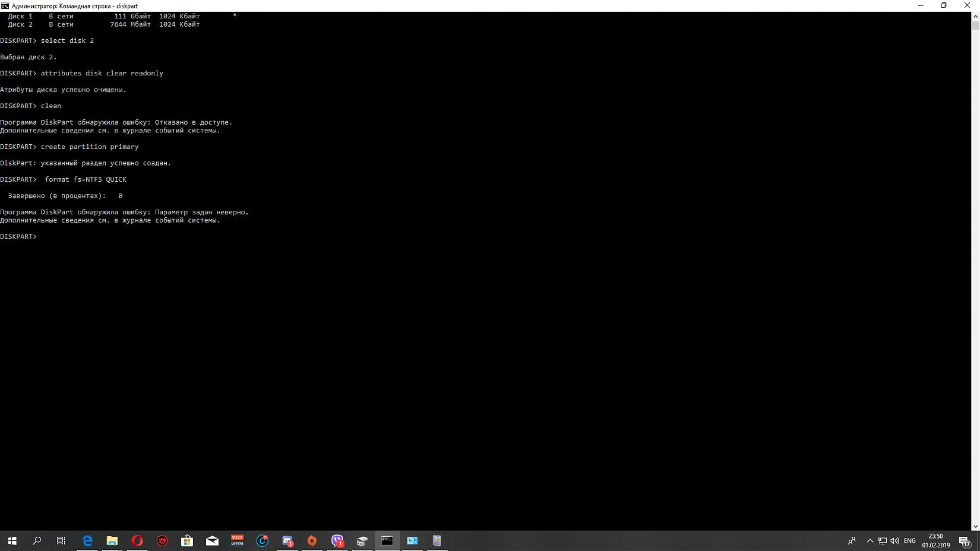Open Discord with notification badge
Image resolution: width=980 pixels, height=551 pixels.
[287, 541]
